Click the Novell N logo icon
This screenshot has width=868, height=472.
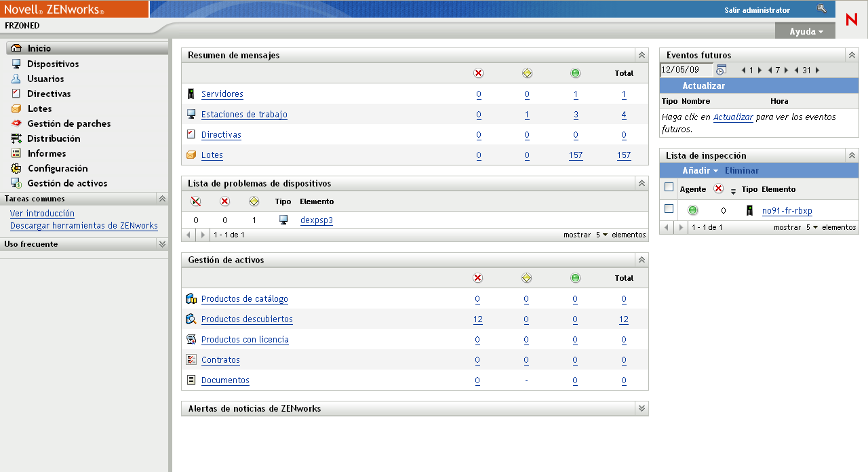click(x=852, y=20)
